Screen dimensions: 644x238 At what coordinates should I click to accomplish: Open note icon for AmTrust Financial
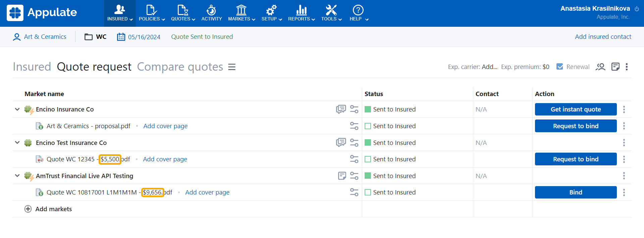[x=342, y=176]
